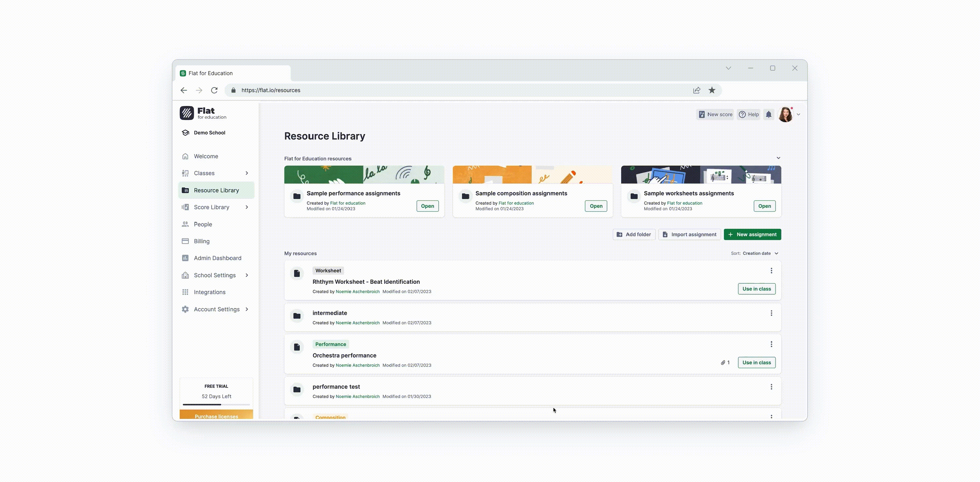Open Sample performance assignments folder
Image resolution: width=980 pixels, height=482 pixels.
[x=427, y=206]
